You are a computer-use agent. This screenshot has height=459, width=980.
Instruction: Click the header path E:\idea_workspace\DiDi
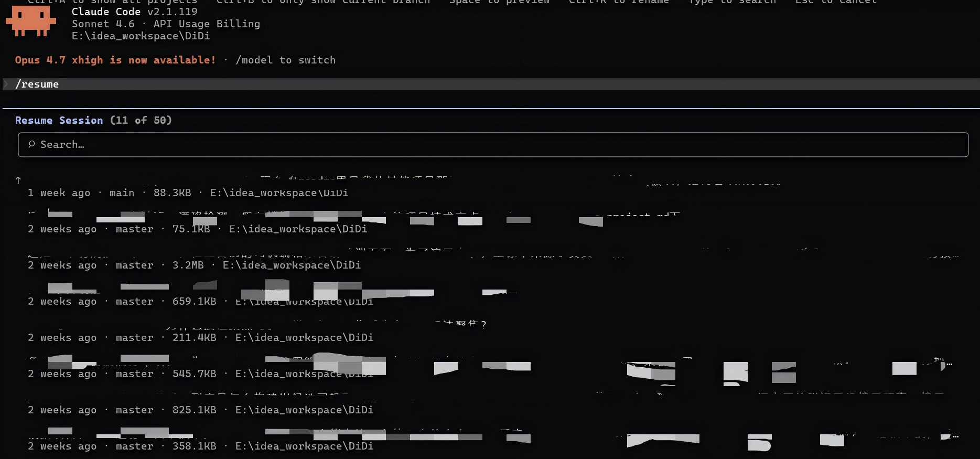pos(141,36)
